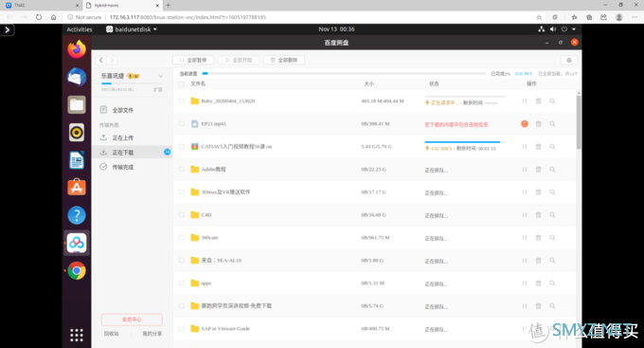Pause the SEA-AL10 folder download
The height and width of the screenshot is (348, 644).
click(x=525, y=261)
